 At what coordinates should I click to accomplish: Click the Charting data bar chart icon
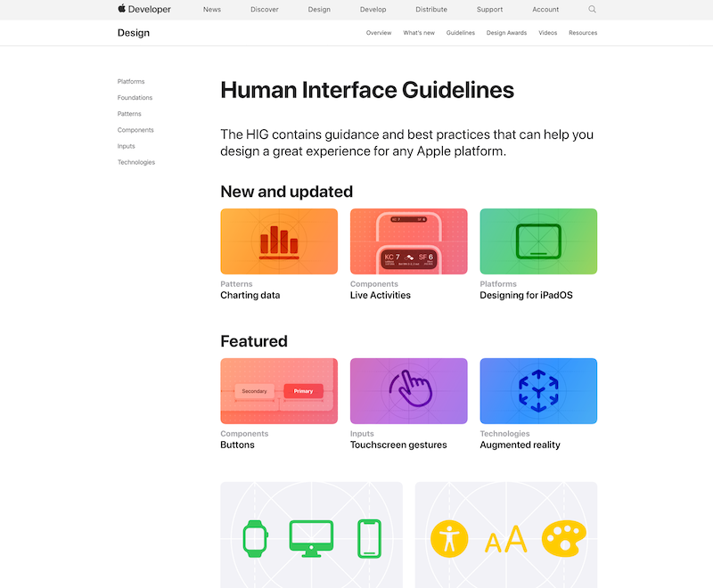(278, 241)
